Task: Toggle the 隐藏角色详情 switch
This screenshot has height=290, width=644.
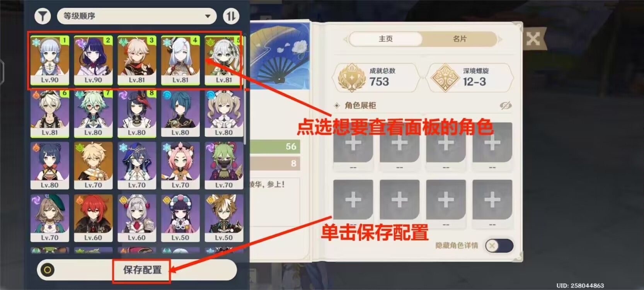Action: [x=499, y=246]
